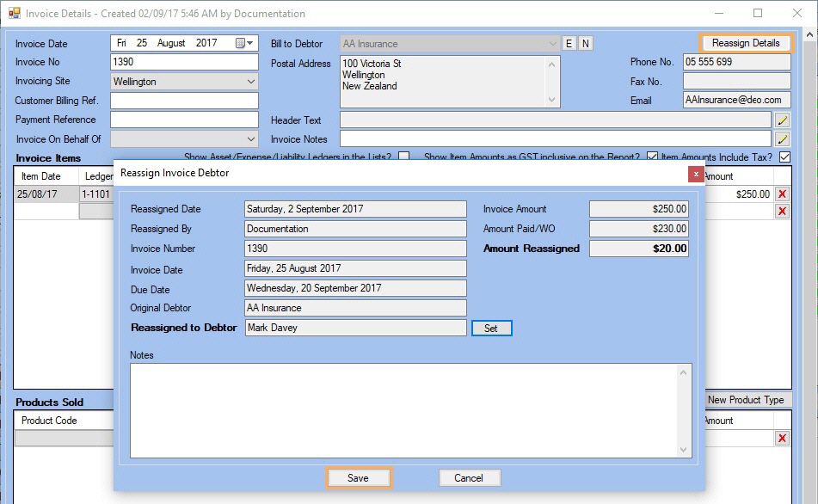This screenshot has height=504, width=818.
Task: Save the reassigned invoice debtor
Action: 358,477
